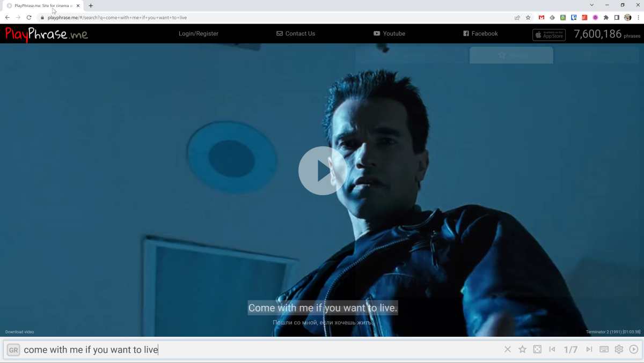Screen dimensions: 644x363
Task: Bookmark this tab with the star icon
Action: pos(528,17)
